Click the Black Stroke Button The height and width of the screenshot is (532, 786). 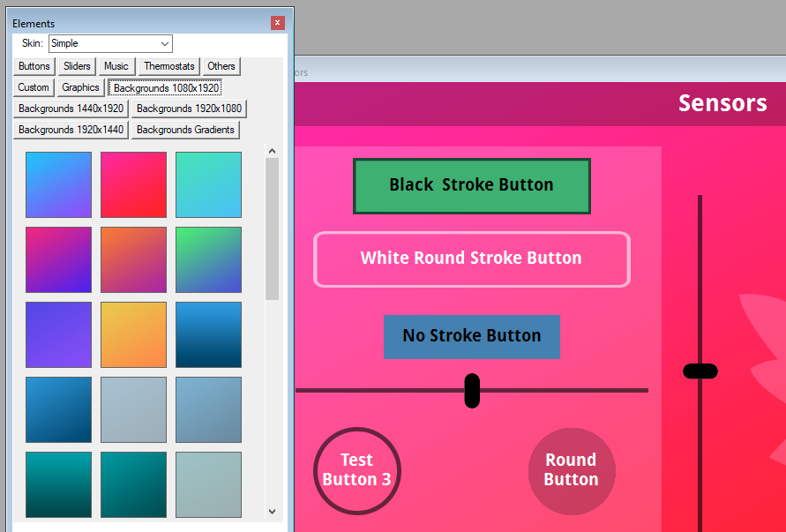[471, 185]
